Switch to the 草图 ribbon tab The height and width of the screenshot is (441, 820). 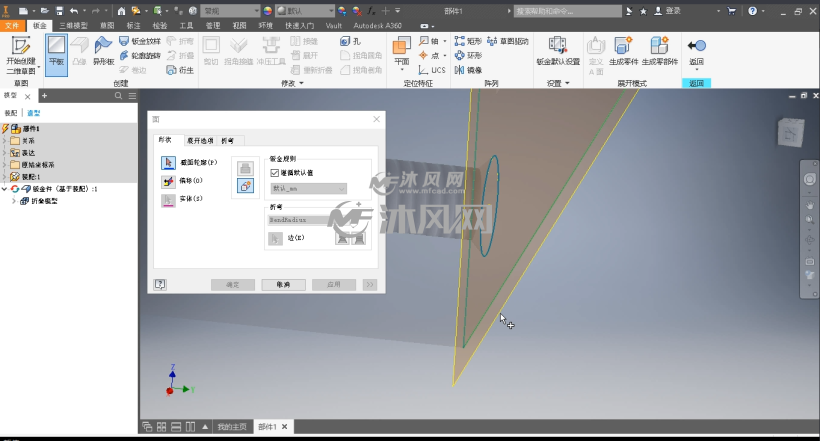click(107, 26)
